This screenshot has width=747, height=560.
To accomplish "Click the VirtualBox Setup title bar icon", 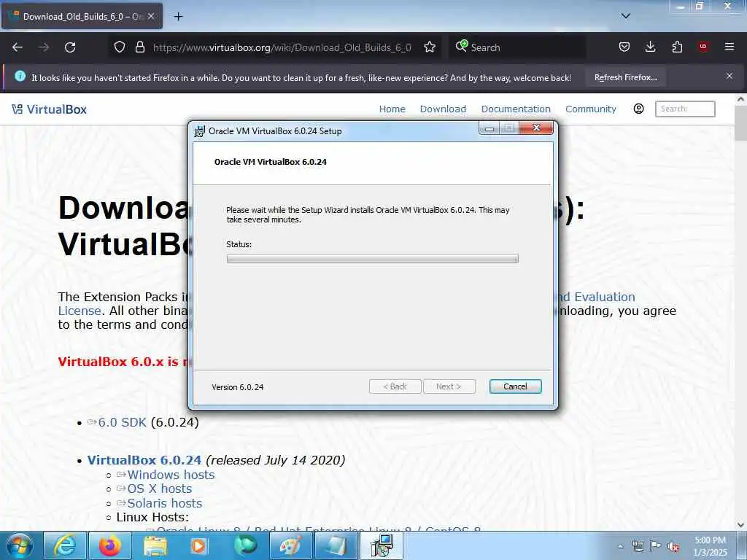I will [199, 131].
